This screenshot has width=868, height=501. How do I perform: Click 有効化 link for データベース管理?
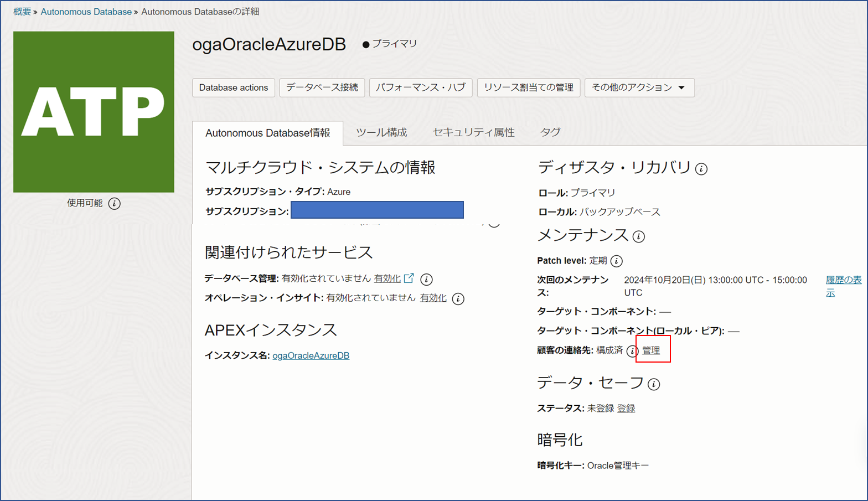(387, 278)
